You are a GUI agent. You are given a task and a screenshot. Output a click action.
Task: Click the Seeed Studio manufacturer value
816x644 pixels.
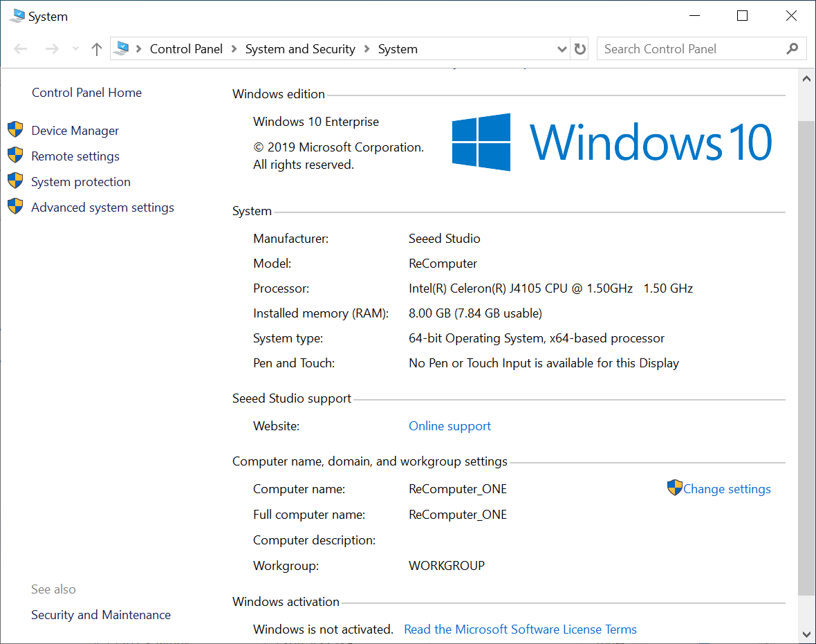tap(445, 239)
